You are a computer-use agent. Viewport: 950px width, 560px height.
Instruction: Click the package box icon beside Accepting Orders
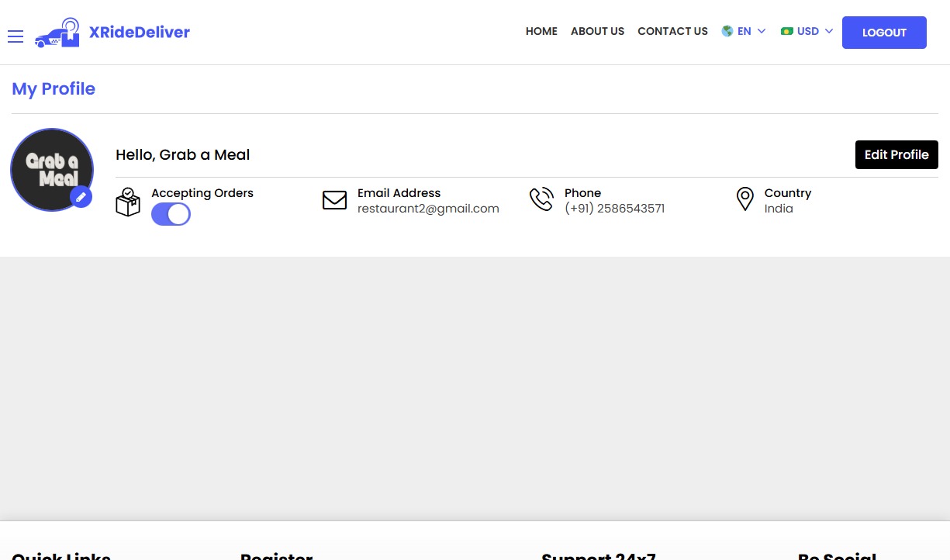tap(128, 202)
